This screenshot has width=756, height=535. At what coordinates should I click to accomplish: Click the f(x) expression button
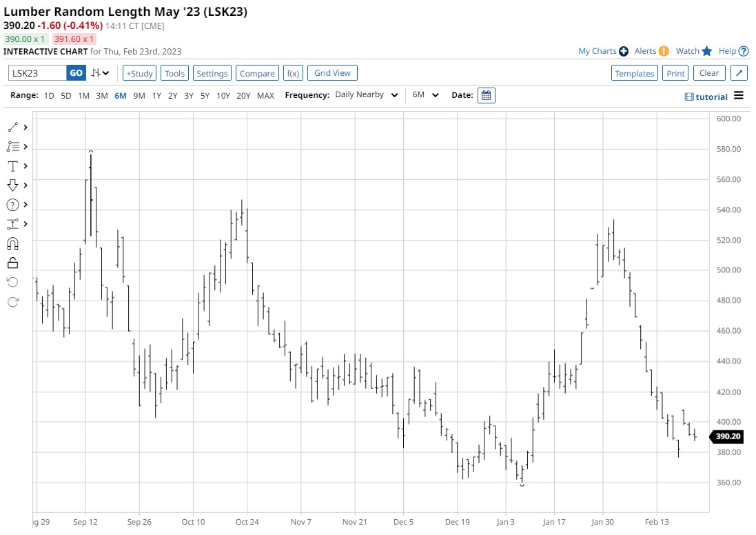click(293, 73)
